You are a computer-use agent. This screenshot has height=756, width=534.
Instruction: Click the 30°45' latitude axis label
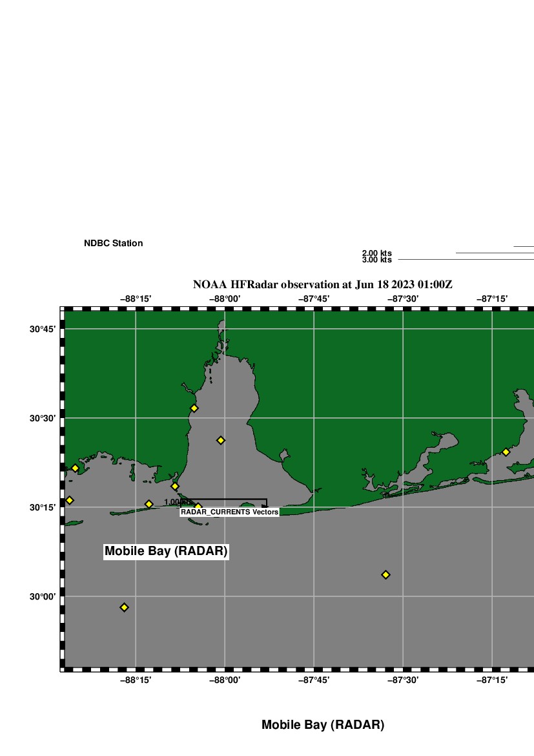pos(43,329)
